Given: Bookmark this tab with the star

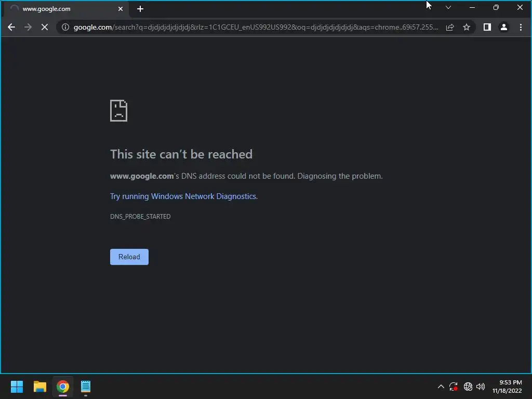Looking at the screenshot, I should [x=467, y=27].
